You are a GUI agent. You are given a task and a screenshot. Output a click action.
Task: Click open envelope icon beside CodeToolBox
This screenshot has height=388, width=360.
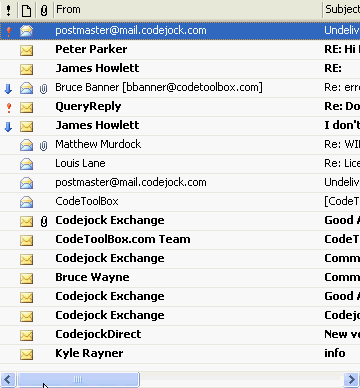pyautogui.click(x=26, y=202)
